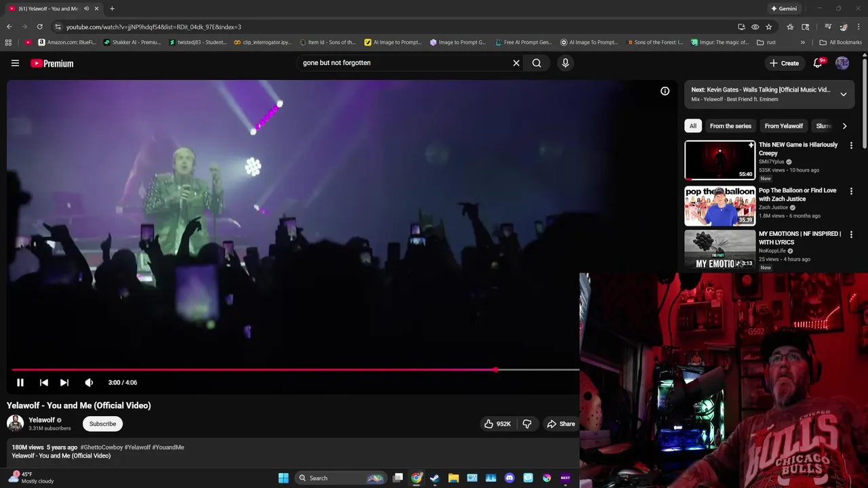The image size is (868, 488).
Task: Click the progress bar scrubber handle
Action: (x=496, y=370)
